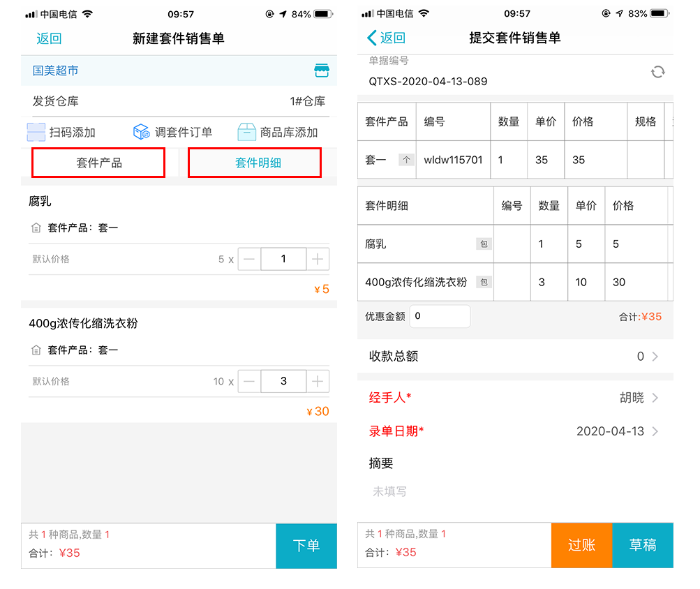This screenshot has height=589, width=700.
Task: Switch to the 套件明细 tab
Action: point(254,162)
